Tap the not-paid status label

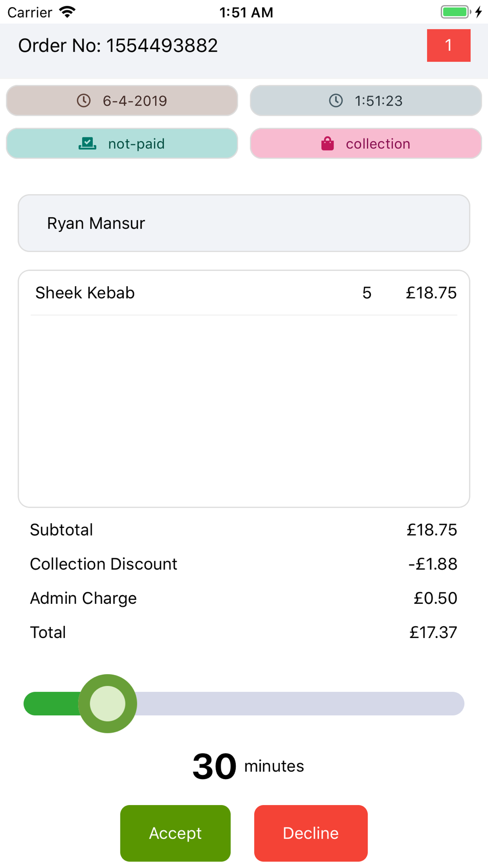point(136,144)
